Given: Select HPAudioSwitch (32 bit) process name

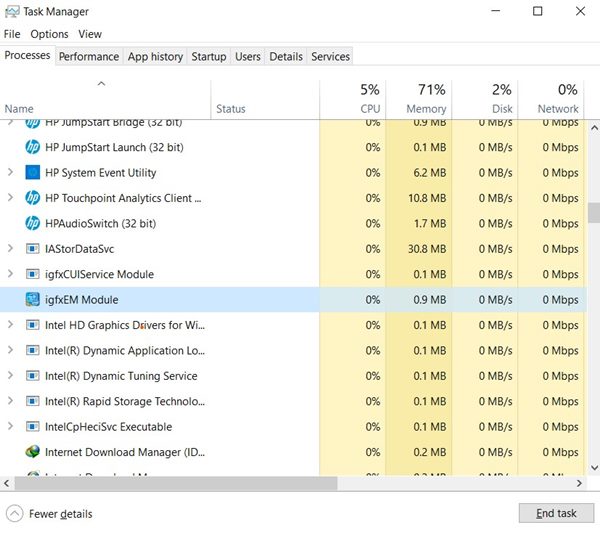Looking at the screenshot, I should [x=100, y=223].
